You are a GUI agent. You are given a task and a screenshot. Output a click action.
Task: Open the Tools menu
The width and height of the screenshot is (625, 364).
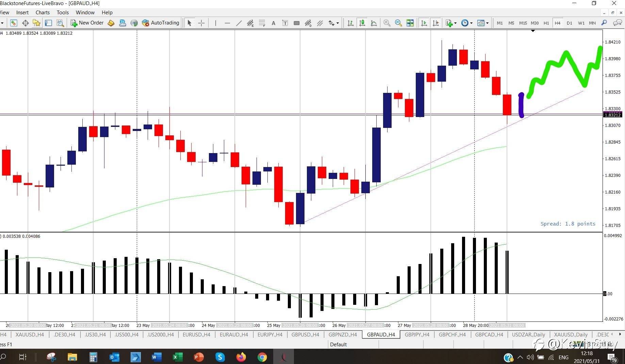63,13
